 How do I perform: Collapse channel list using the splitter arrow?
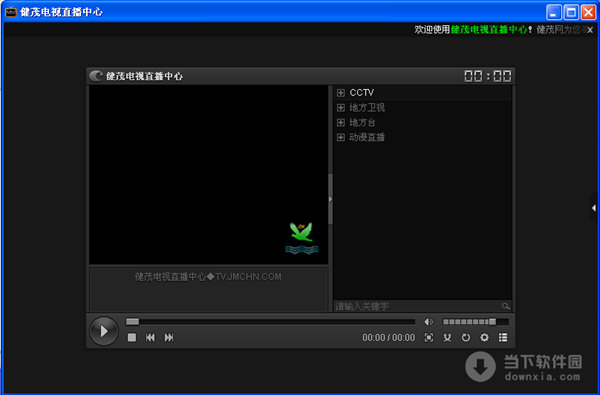pos(330,199)
